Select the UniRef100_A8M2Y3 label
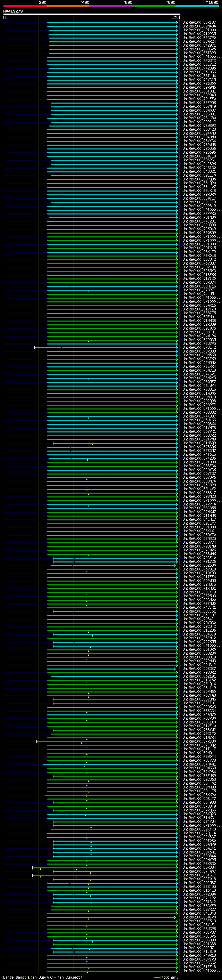The width and height of the screenshot is (222, 980). point(199,378)
